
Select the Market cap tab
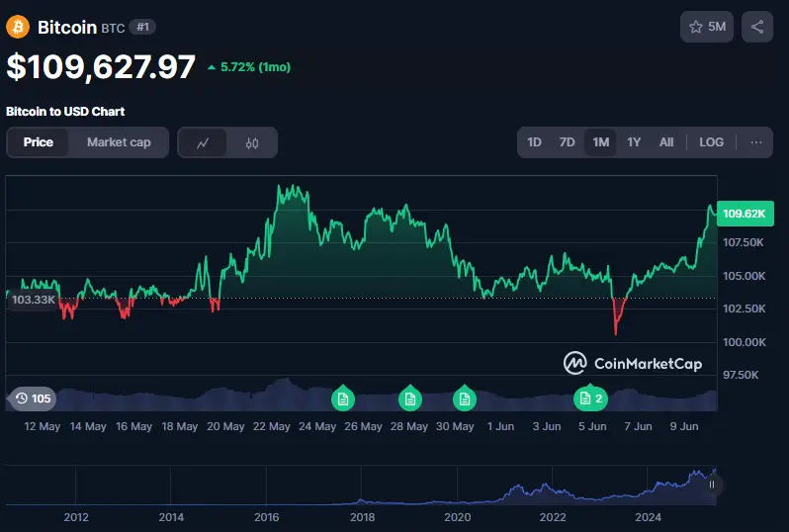click(x=119, y=142)
